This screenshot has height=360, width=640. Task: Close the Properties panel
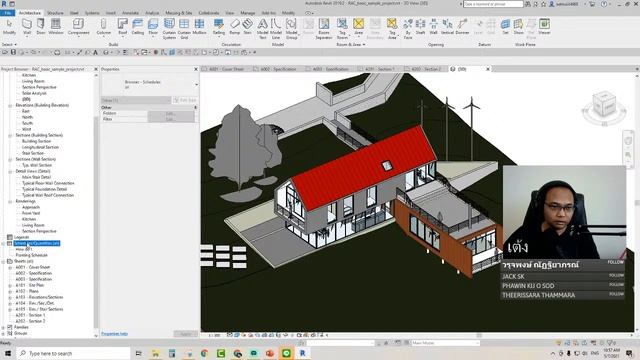click(196, 69)
